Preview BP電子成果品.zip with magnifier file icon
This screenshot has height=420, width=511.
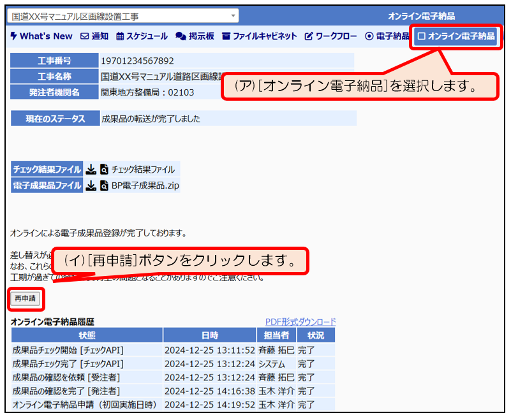point(104,185)
